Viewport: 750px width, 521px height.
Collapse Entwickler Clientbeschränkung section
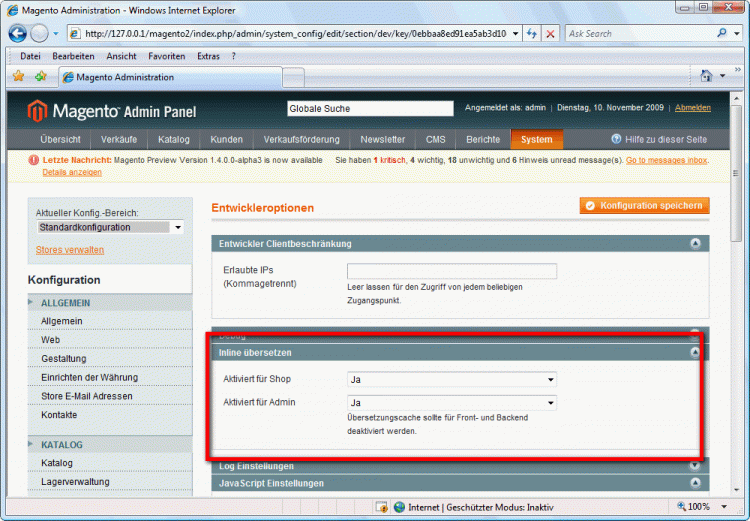[x=694, y=243]
